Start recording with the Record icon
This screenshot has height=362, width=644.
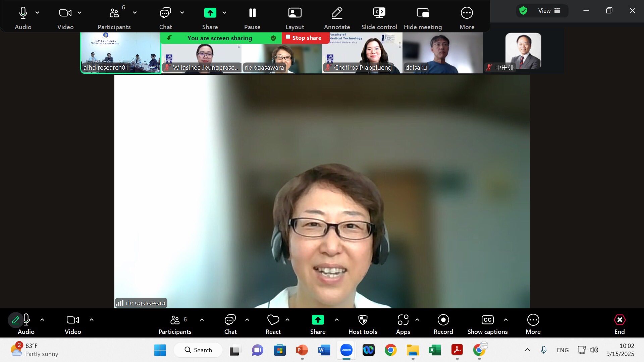point(443,320)
